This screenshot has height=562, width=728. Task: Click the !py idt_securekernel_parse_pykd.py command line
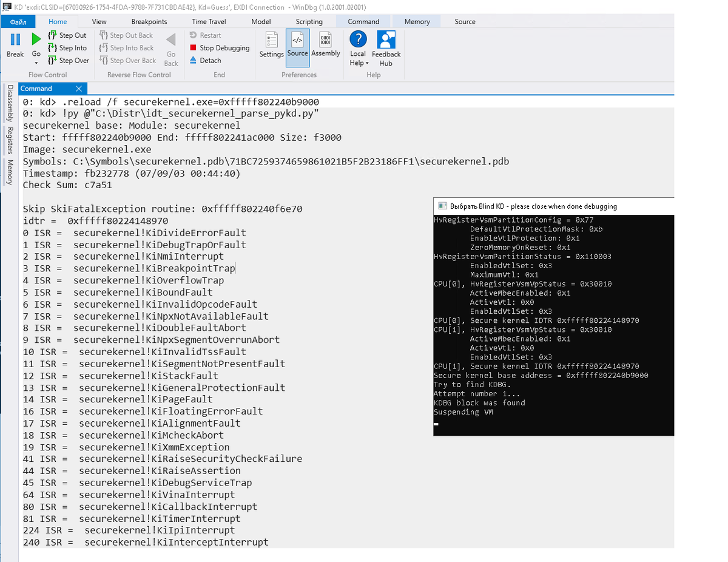coord(171,113)
